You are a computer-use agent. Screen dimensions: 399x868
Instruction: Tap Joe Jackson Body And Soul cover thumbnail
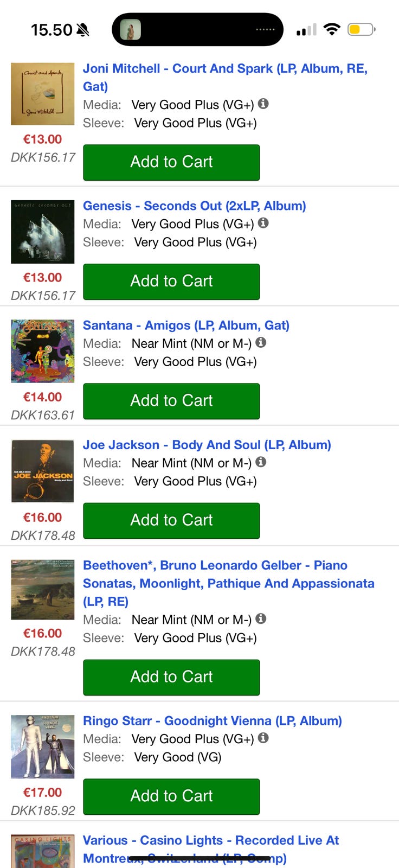coord(43,471)
